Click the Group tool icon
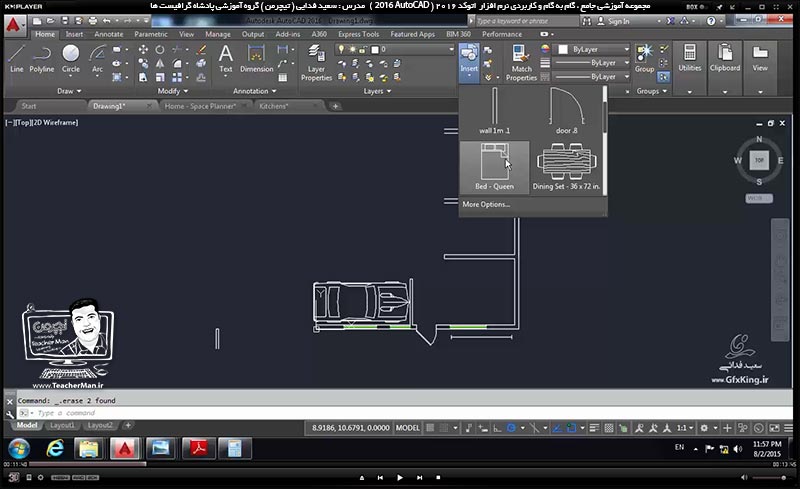The image size is (800, 489). point(644,58)
